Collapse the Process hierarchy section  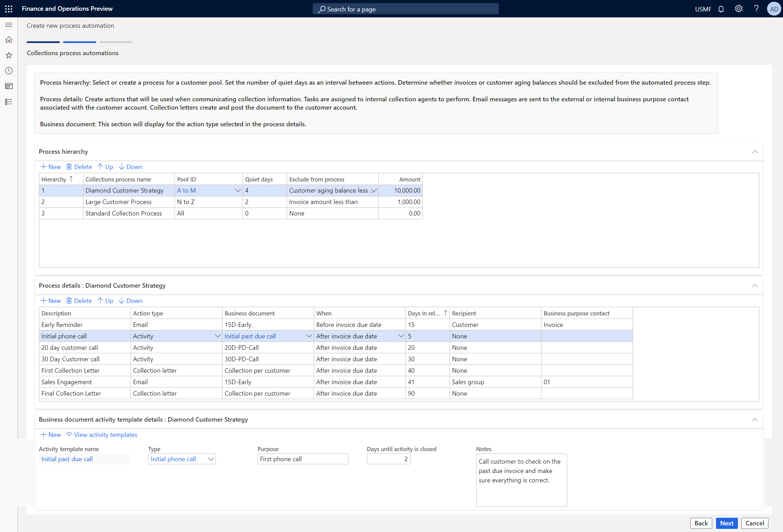[755, 152]
